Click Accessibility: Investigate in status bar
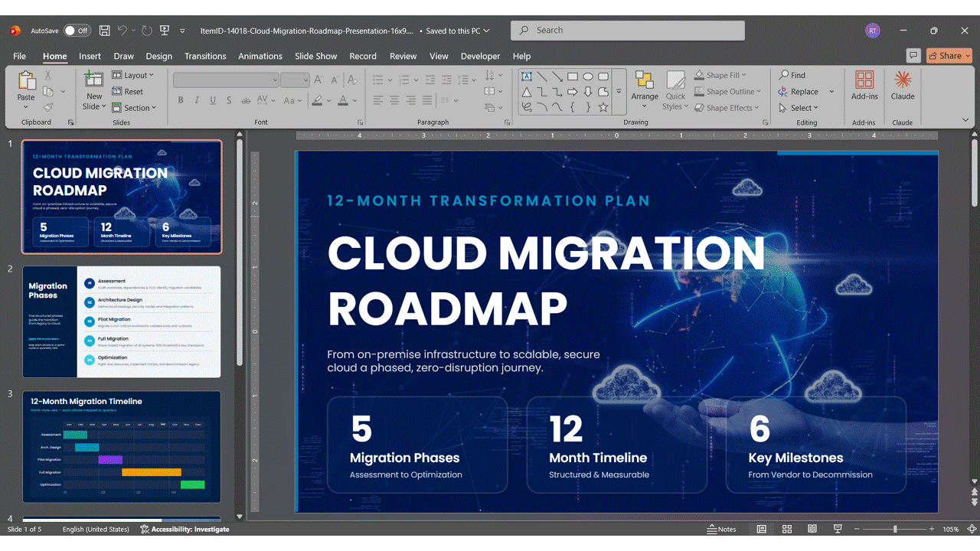 pos(185,529)
